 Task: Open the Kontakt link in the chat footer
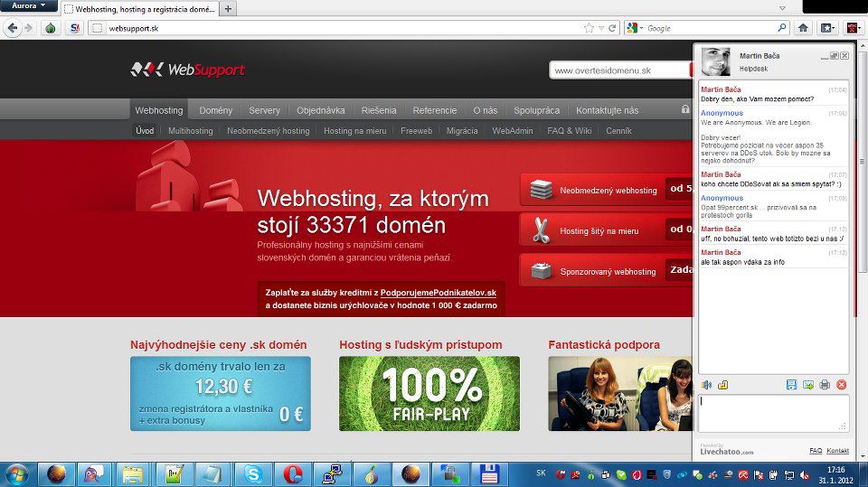pos(837,451)
